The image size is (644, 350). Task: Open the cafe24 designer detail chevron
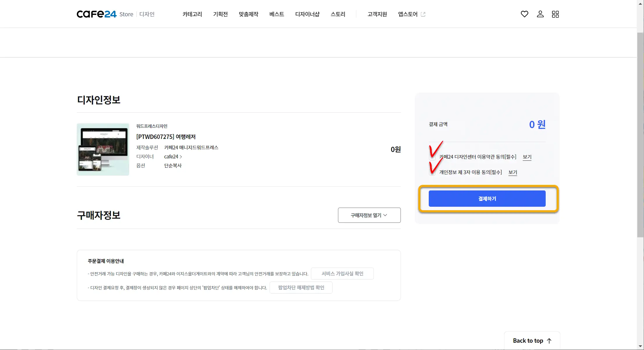[181, 156]
